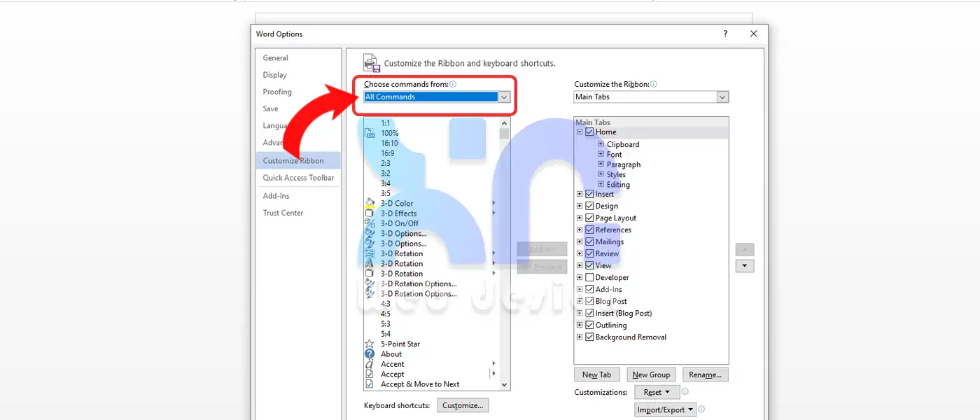The height and width of the screenshot is (420, 980).
Task: Toggle the Outlining tab checkbox
Action: [589, 325]
